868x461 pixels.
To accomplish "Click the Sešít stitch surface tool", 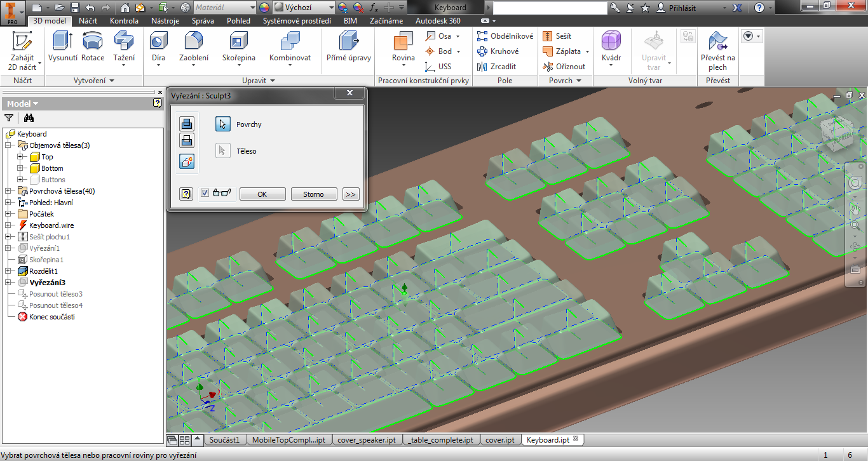I will tap(557, 36).
